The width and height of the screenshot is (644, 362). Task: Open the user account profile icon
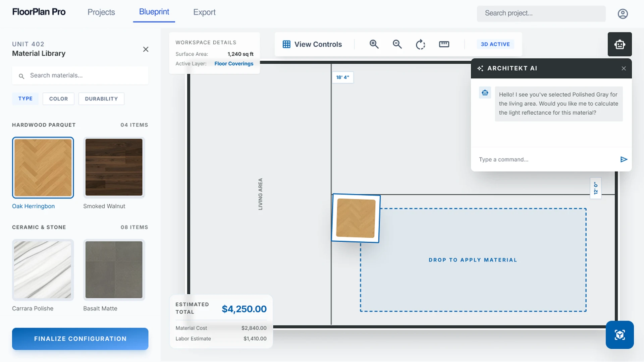pos(623,14)
